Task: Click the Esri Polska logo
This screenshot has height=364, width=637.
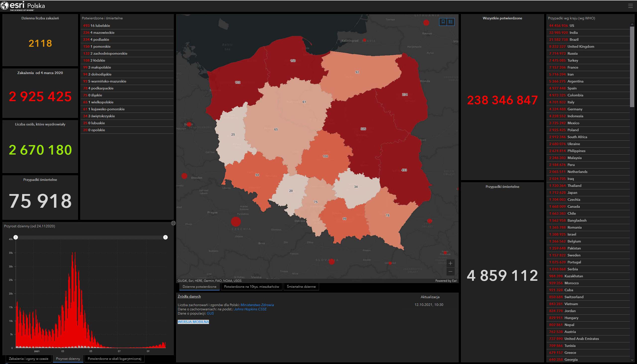Action: [23, 6]
